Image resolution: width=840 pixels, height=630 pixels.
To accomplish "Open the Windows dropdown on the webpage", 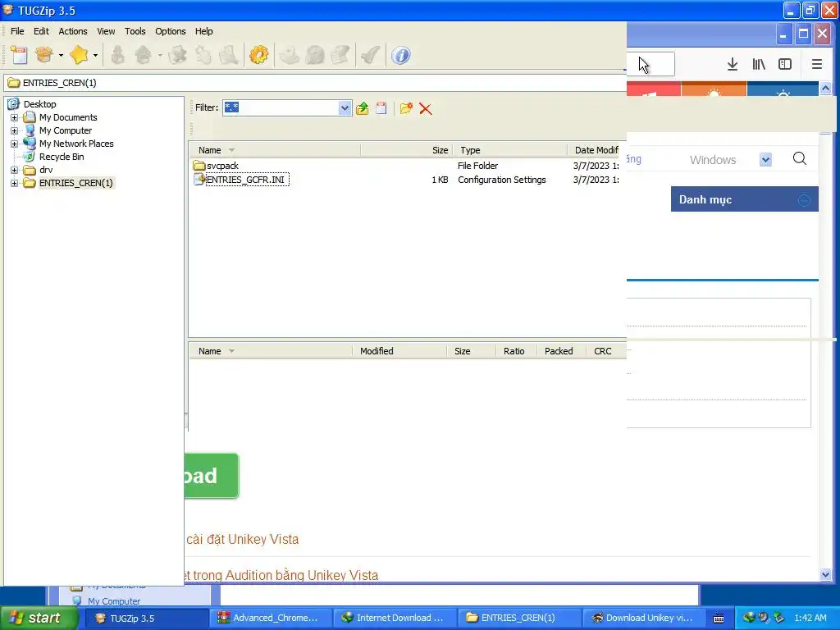I will (765, 160).
